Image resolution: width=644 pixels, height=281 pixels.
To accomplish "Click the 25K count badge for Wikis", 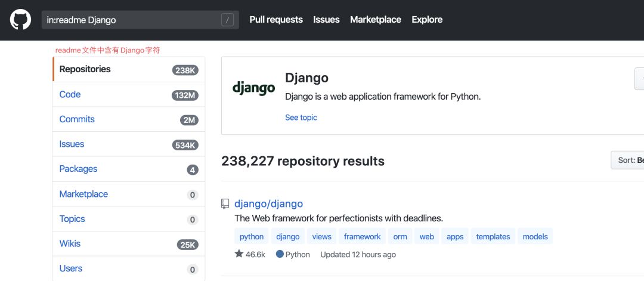I will point(188,245).
